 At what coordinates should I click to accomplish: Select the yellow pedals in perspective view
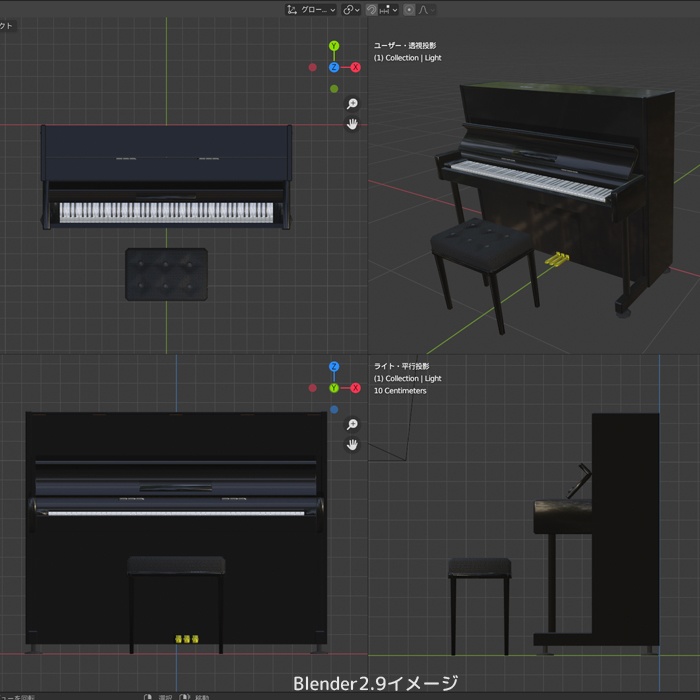[557, 259]
